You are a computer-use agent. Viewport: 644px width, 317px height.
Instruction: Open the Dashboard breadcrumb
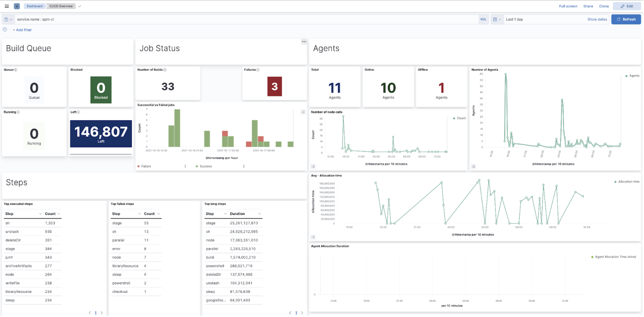(x=34, y=6)
